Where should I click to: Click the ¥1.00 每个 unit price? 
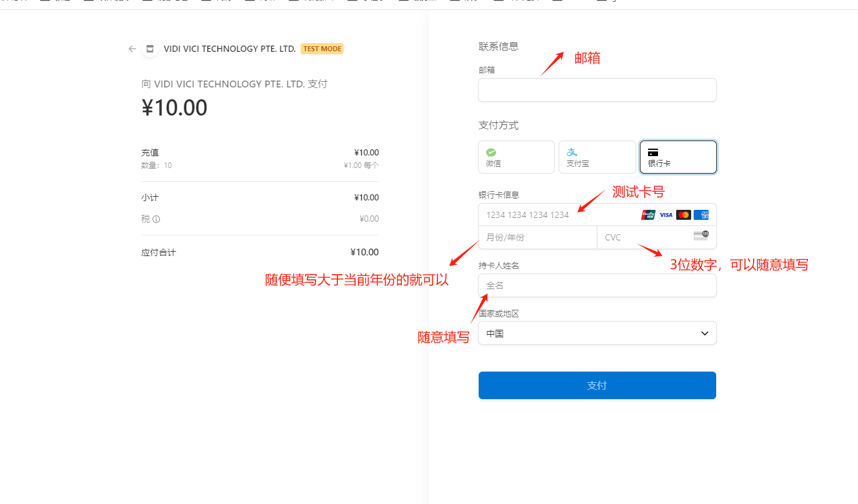click(x=361, y=166)
